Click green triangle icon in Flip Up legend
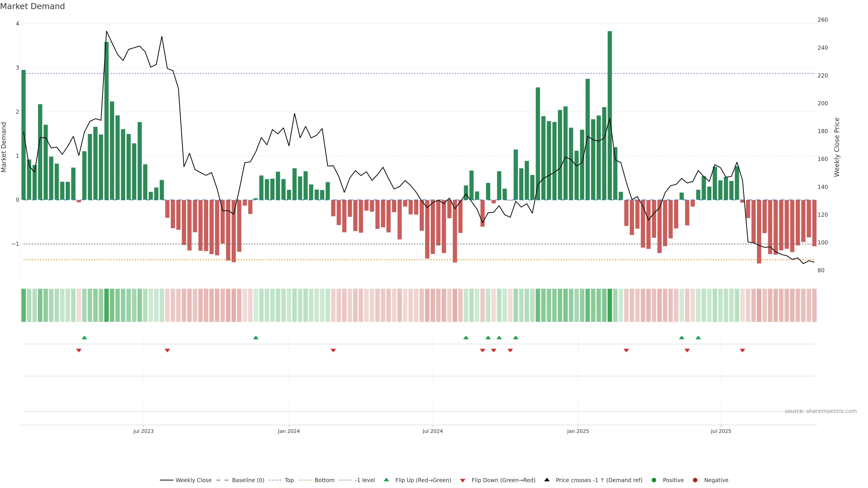The image size is (868, 488). tap(386, 480)
